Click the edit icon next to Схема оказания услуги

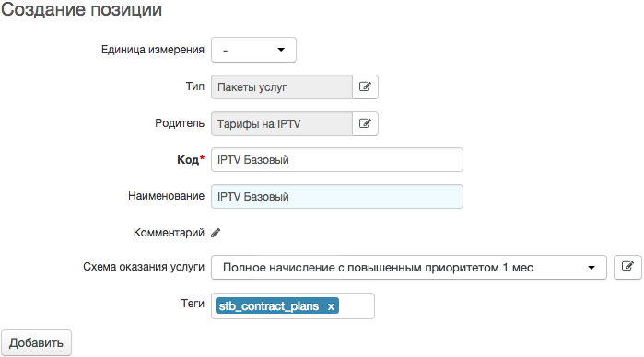[x=627, y=267]
